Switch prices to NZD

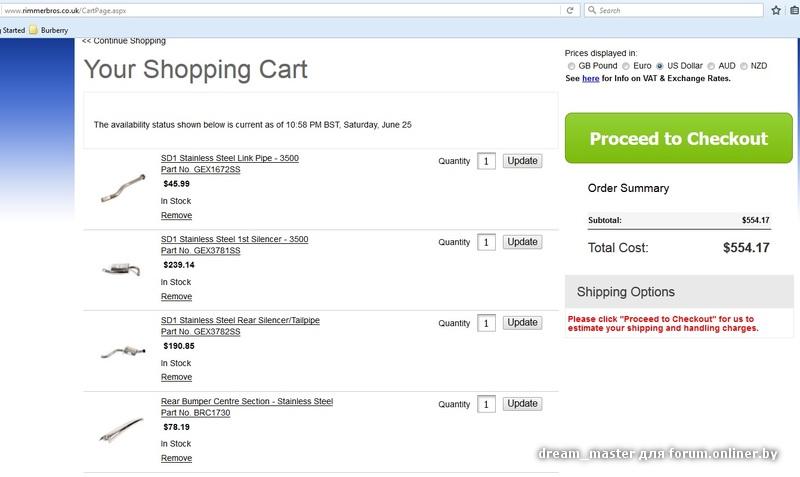click(744, 66)
